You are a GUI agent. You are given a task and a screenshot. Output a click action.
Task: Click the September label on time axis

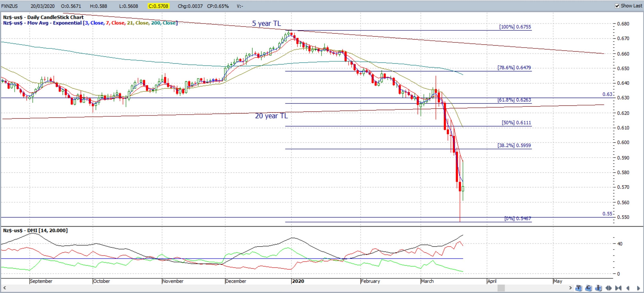(x=41, y=281)
